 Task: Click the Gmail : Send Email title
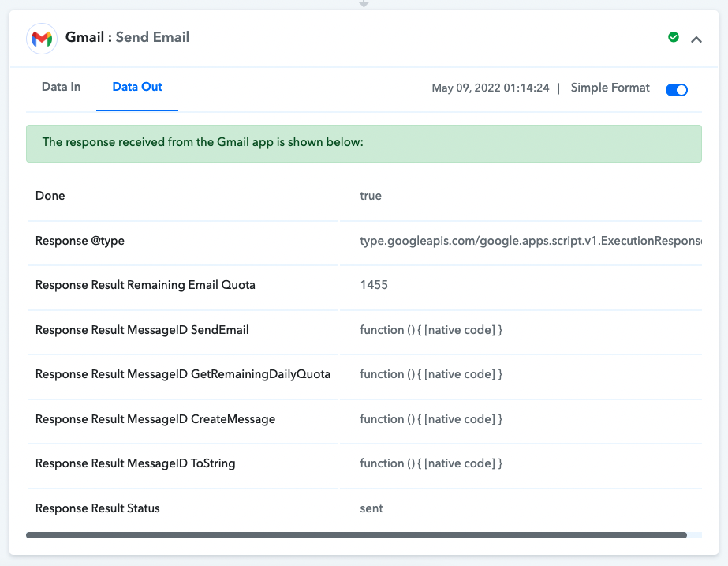click(127, 37)
